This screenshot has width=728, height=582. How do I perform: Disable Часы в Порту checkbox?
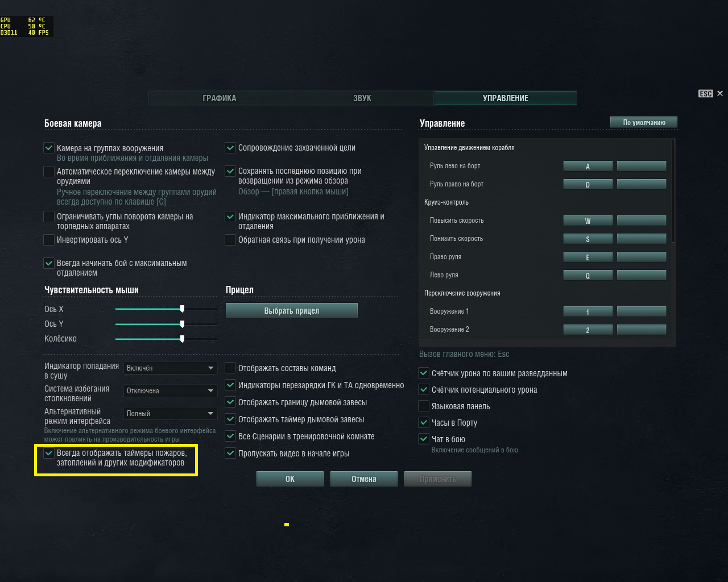424,422
